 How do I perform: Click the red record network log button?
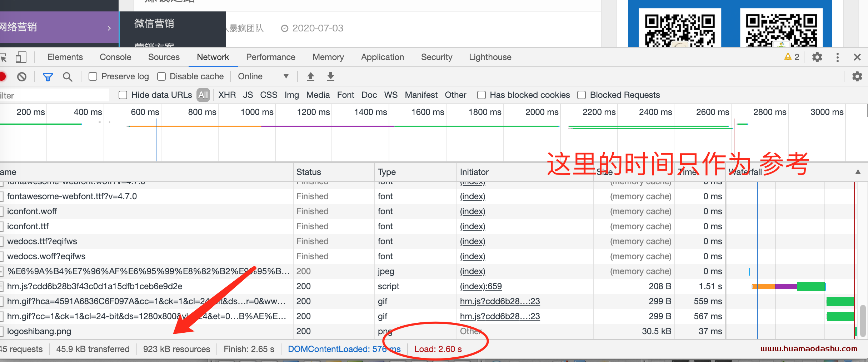pyautogui.click(x=3, y=76)
